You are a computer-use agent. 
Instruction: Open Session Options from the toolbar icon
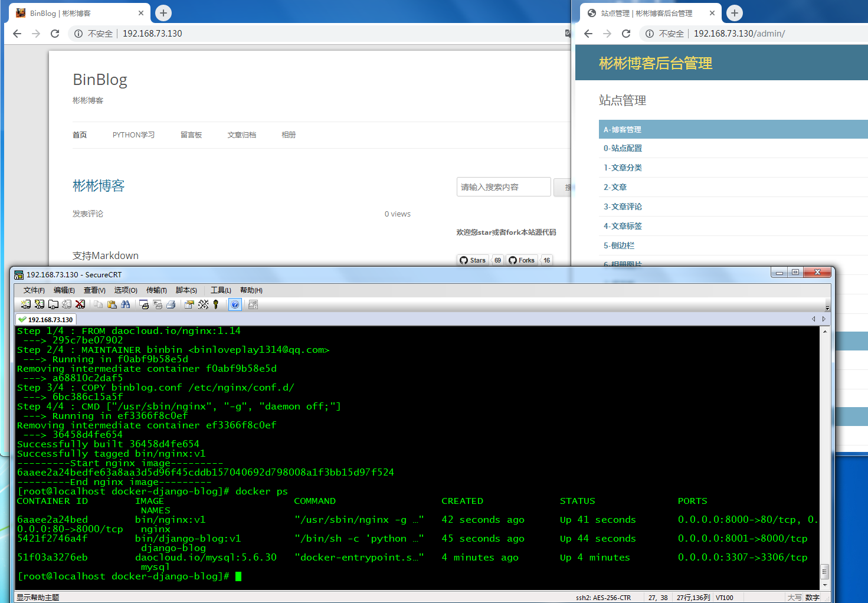(x=189, y=304)
